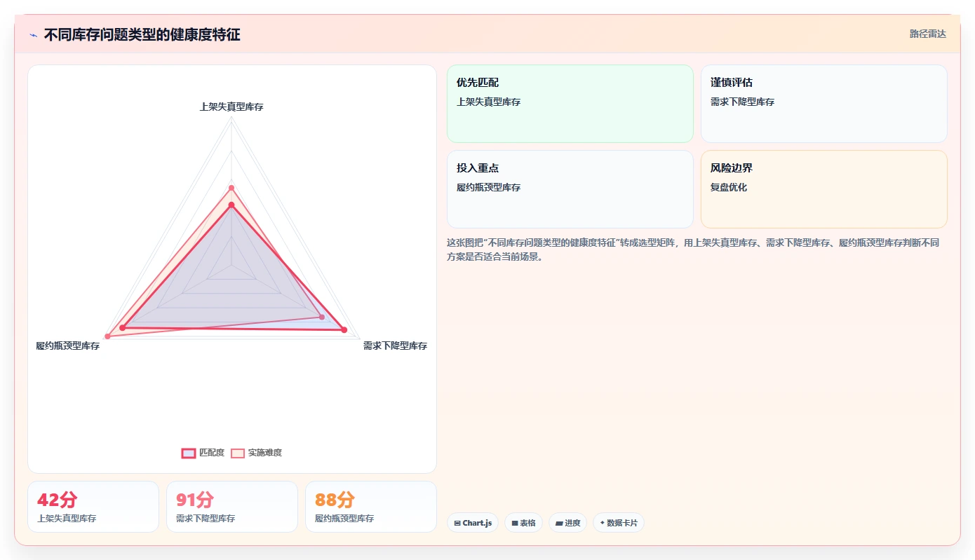Click 需求下降型库存 text in 谨慎评估 card
Viewport: 975px width, 560px height.
pos(743,102)
